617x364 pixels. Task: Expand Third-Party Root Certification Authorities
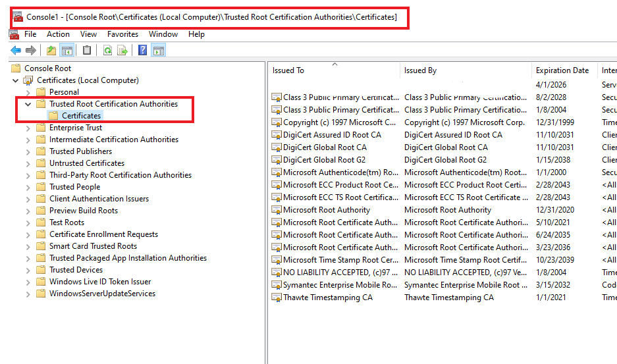pyautogui.click(x=28, y=176)
